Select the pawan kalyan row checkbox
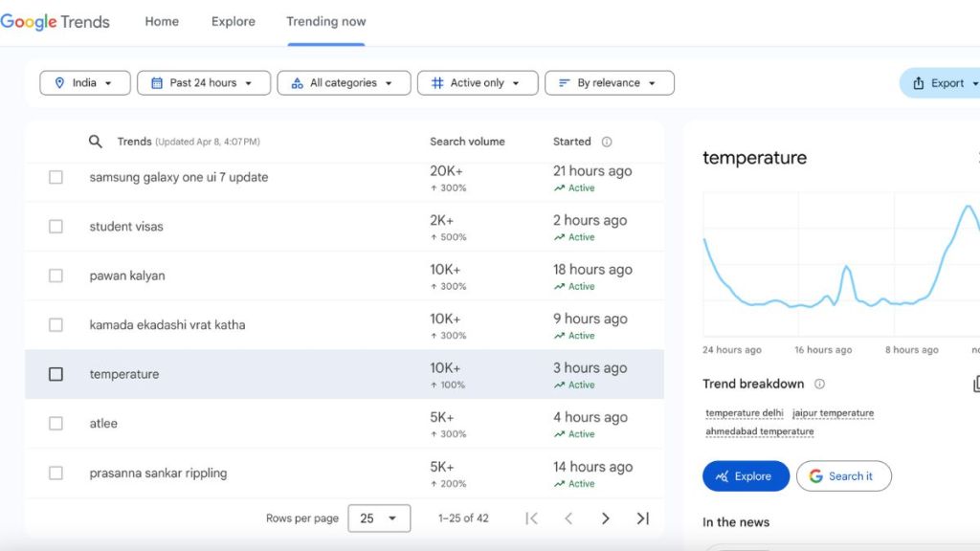This screenshot has width=980, height=551. [56, 275]
